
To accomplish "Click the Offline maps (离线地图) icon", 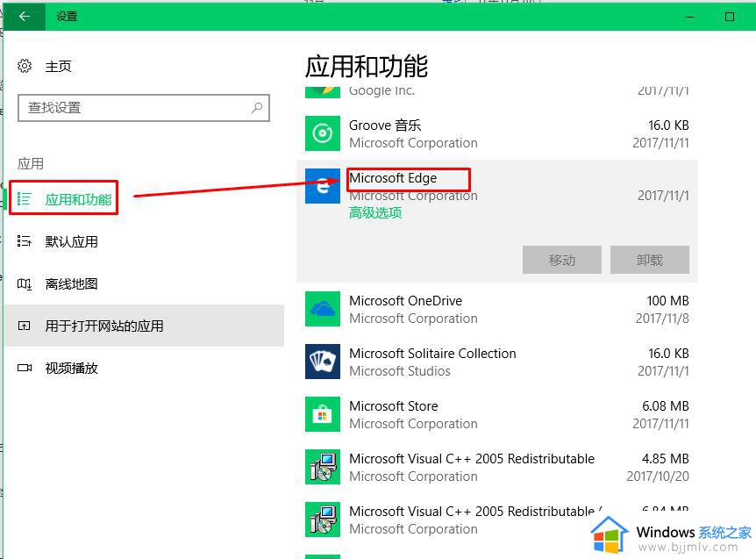I will click(24, 284).
